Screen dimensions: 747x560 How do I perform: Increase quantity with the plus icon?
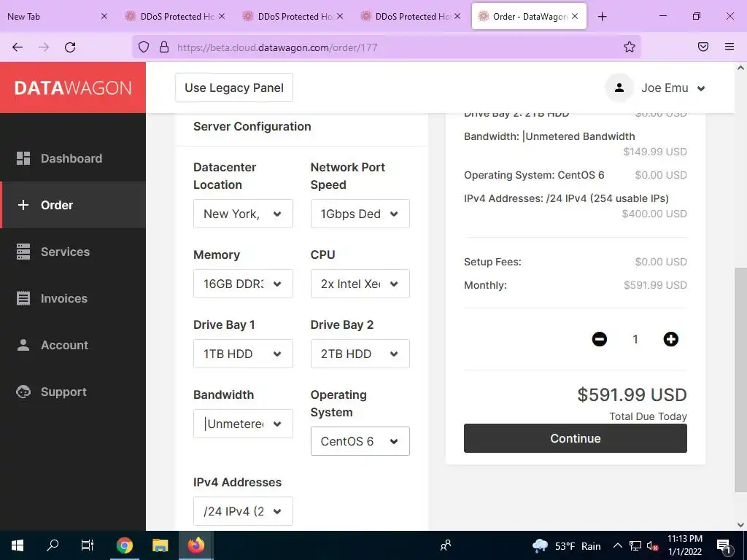coord(671,339)
